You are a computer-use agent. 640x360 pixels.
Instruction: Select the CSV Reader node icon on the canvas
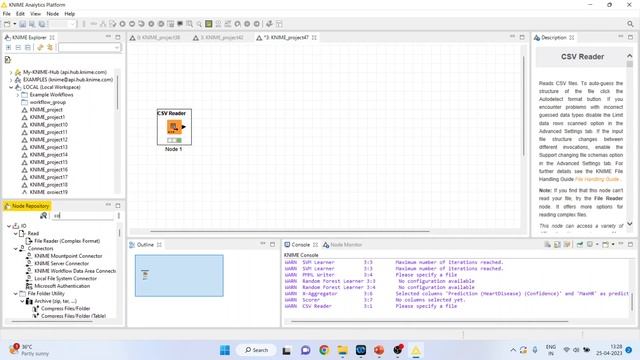click(x=174, y=127)
